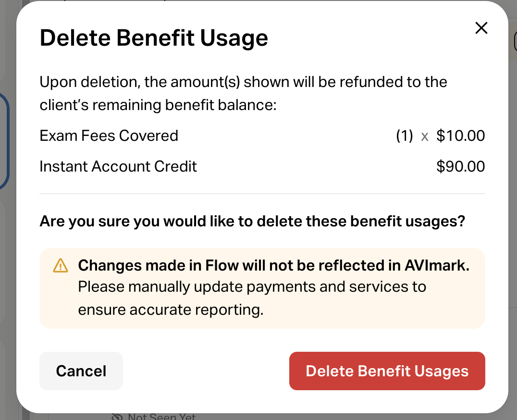Click 'Please manually update payments' notice text
The width and height of the screenshot is (517, 420).
pos(252,287)
